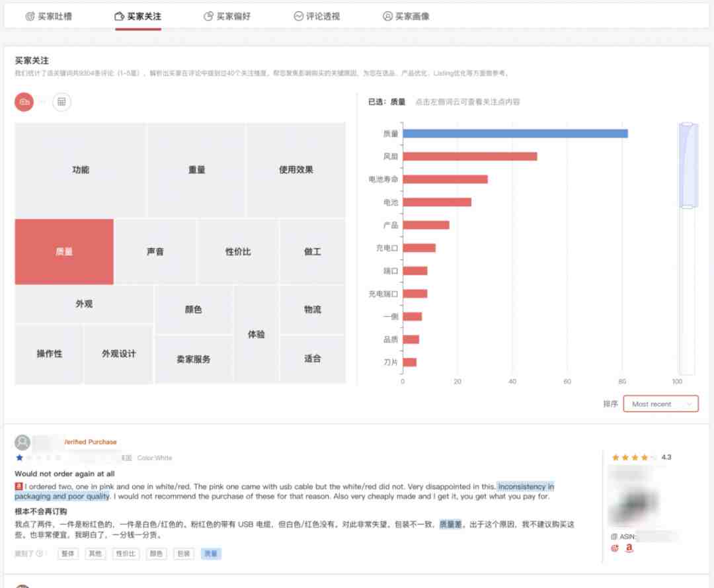Select the 重量 treemap block

point(197,170)
